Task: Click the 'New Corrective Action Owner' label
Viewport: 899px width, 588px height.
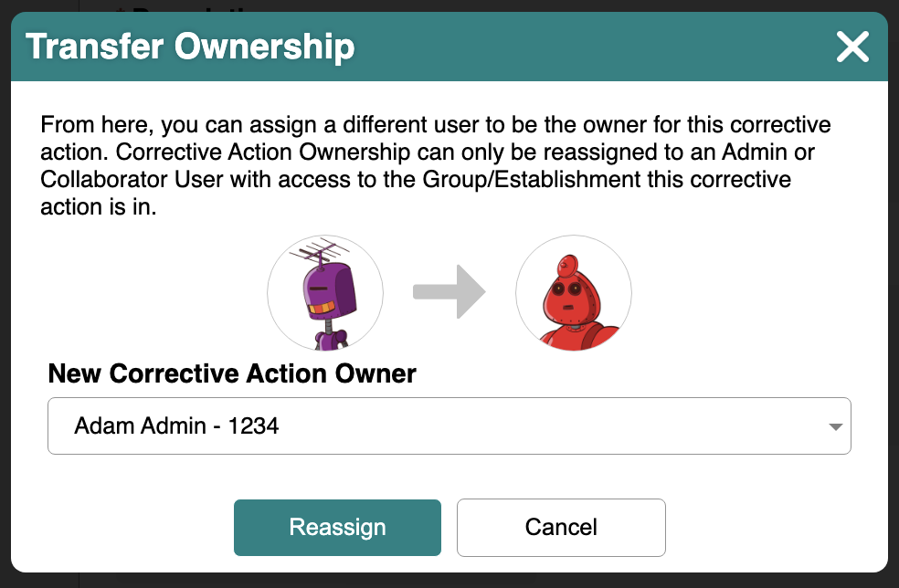Action: point(232,373)
